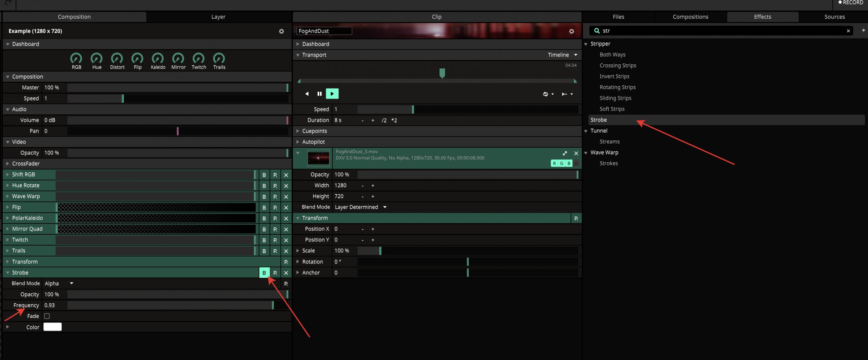Toggle the red channel R button
This screenshot has height=360, width=868.
[554, 163]
